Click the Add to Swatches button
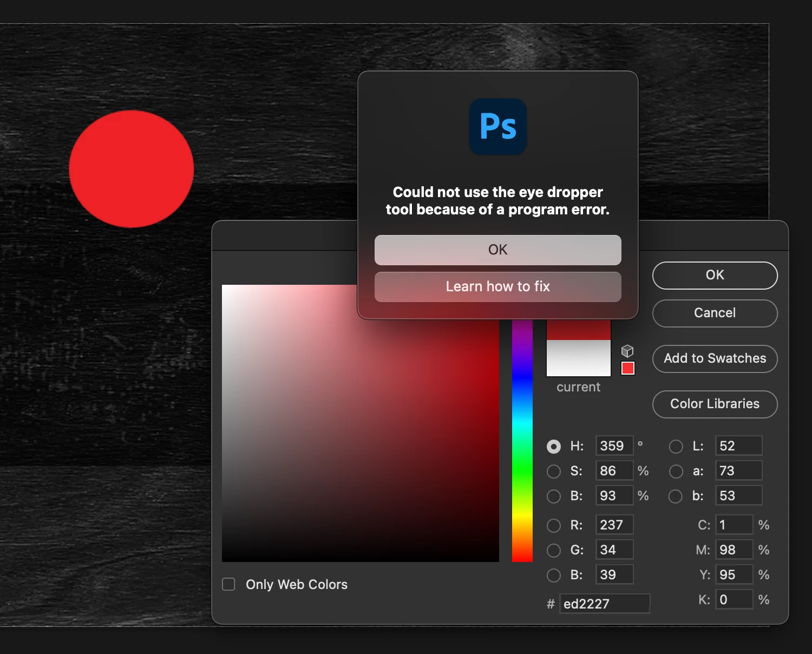The height and width of the screenshot is (654, 812). (715, 359)
